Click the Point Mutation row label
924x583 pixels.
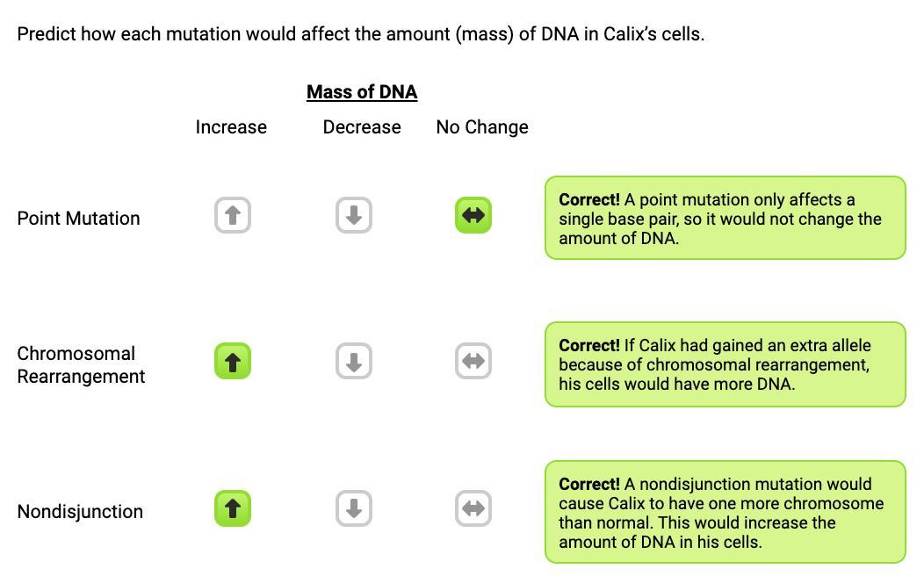78,218
